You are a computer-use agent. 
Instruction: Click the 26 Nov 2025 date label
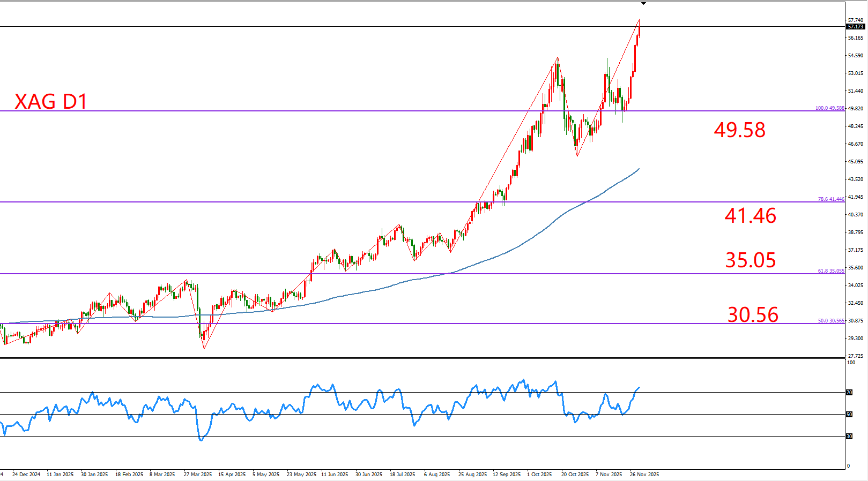coord(644,475)
